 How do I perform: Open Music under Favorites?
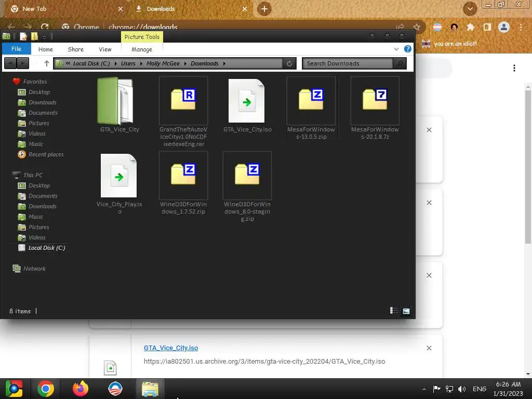(31, 144)
